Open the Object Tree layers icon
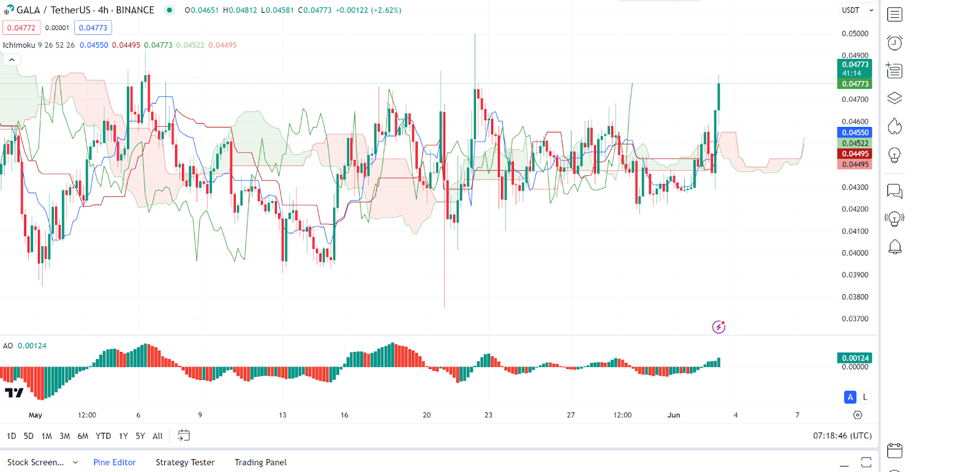Viewport: 980px width, 472px height. 895,98
